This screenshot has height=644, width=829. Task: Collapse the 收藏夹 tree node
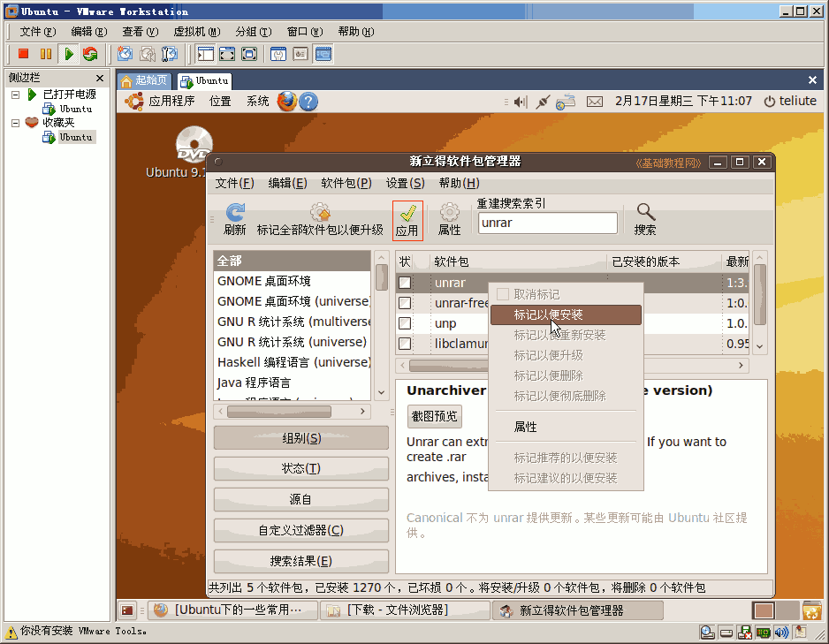pos(16,123)
